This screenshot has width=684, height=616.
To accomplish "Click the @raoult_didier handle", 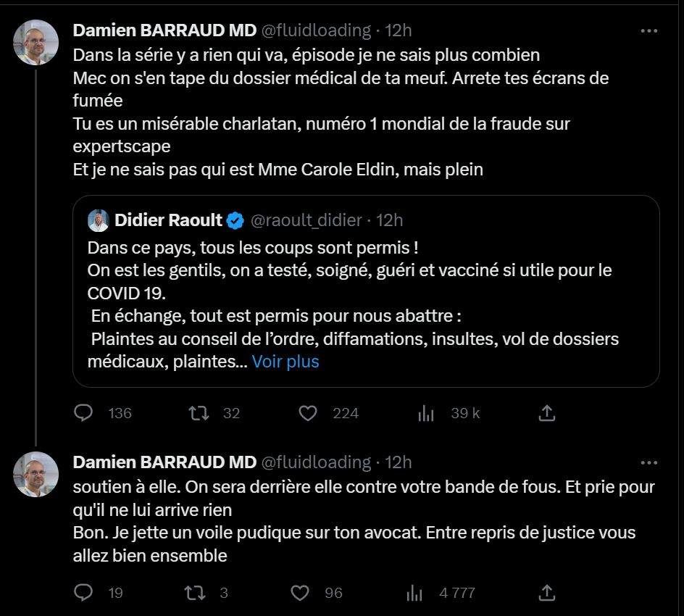I will click(305, 220).
